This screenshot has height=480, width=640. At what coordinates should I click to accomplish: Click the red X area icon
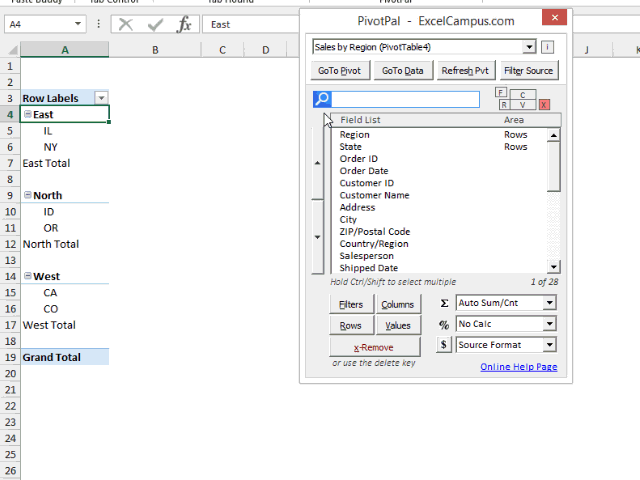click(544, 105)
